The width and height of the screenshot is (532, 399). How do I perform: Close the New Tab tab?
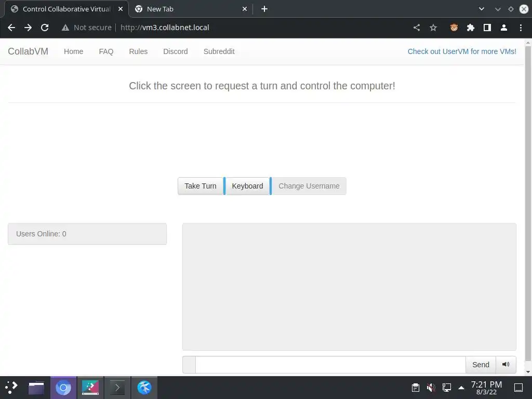[245, 9]
